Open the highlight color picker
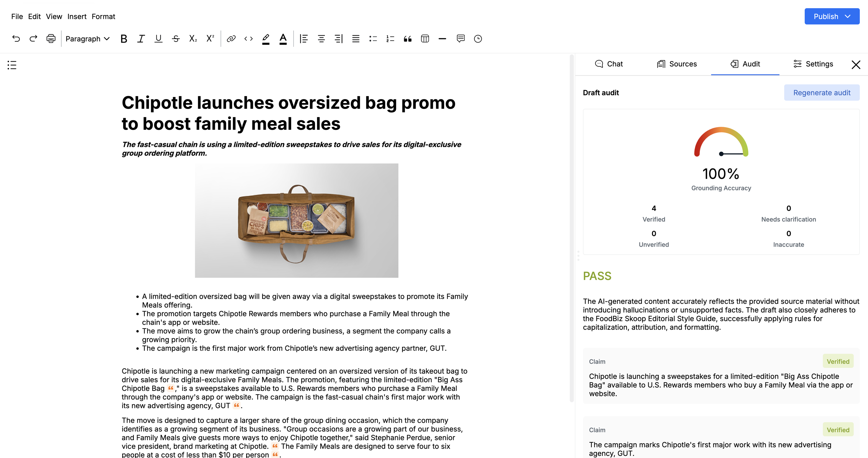The image size is (868, 458). [266, 39]
